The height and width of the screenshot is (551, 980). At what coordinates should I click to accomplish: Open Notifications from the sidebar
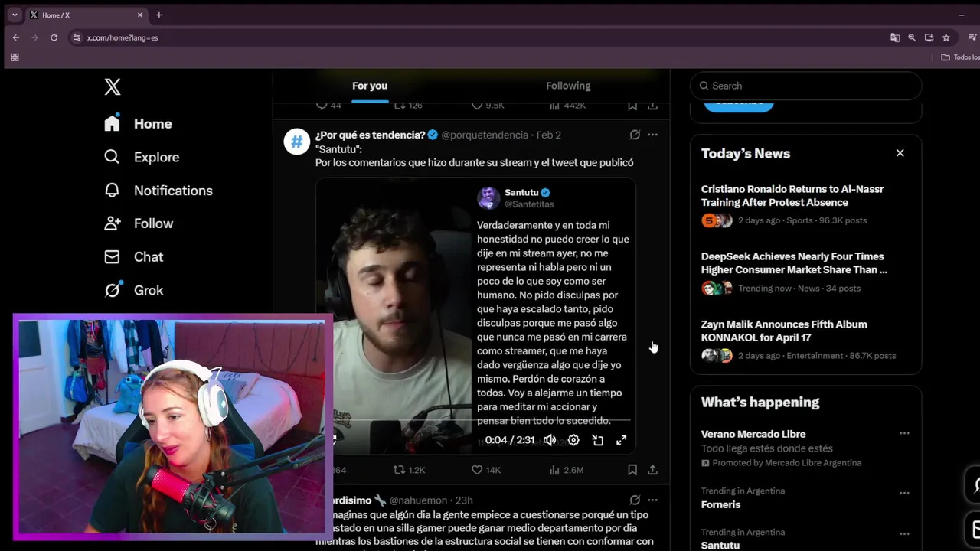point(158,191)
